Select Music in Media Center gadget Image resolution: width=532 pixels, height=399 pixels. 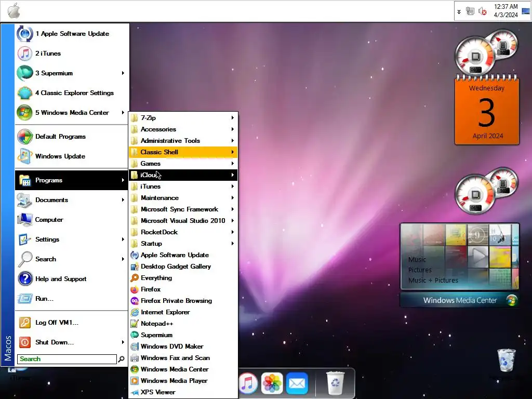[417, 259]
